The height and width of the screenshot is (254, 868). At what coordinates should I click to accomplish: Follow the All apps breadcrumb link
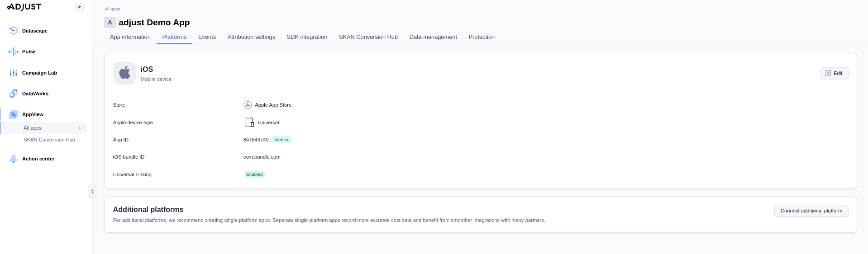(112, 9)
